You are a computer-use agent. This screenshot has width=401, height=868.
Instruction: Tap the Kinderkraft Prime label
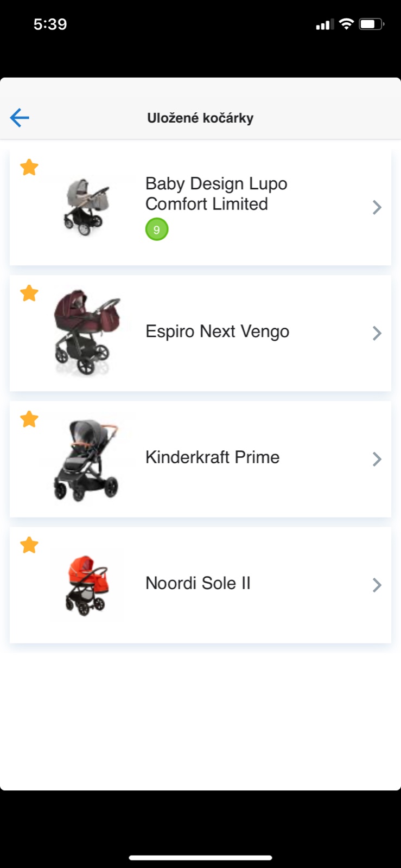(212, 457)
